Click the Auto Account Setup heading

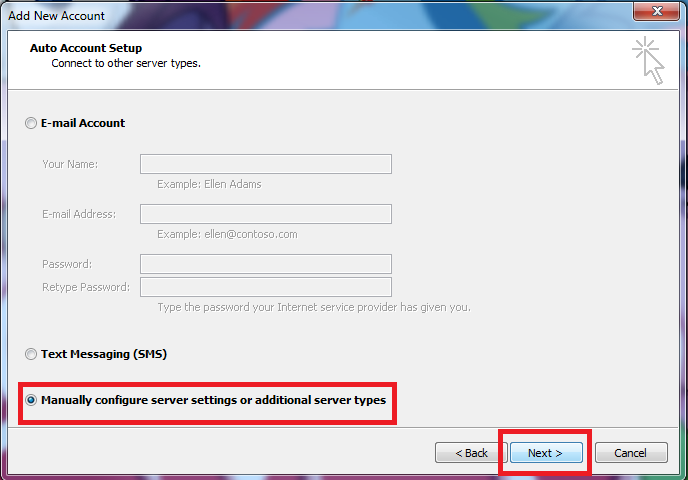86,48
